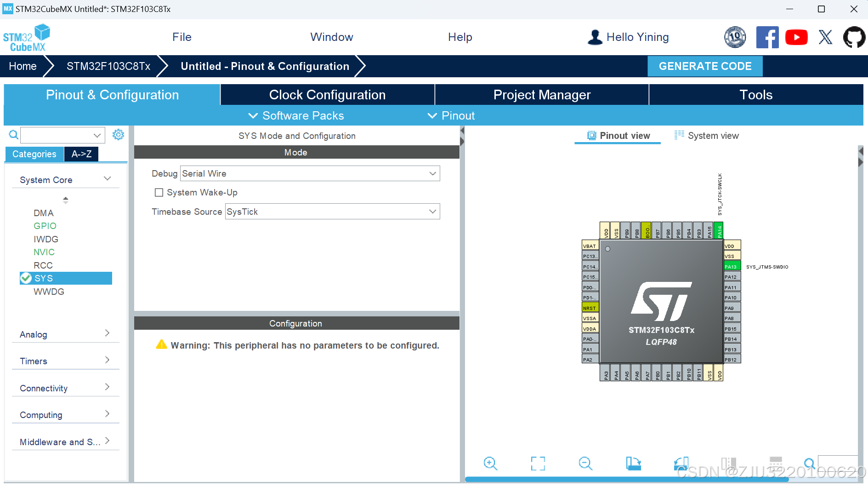Click the green check next to SYS
Image resolution: width=868 pixels, height=487 pixels.
tap(26, 278)
